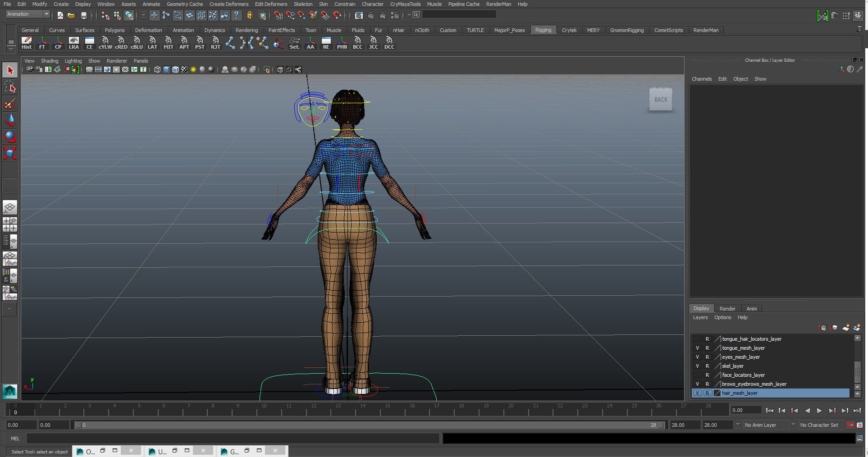Open the viewport Panels menu
Screen dimensions: 868x457
pos(141,61)
